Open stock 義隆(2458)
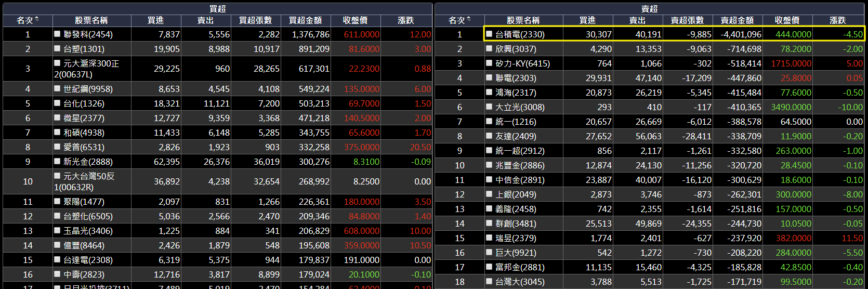Viewport: 868px width, 289px height. [516, 209]
